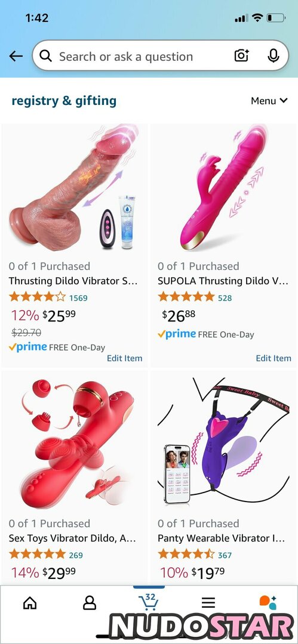Tap the microphone voice search icon
298x644 pixels.
[x=274, y=56]
